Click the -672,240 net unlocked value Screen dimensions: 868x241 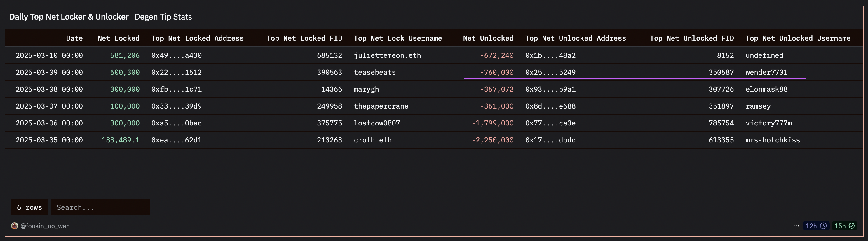coord(497,55)
